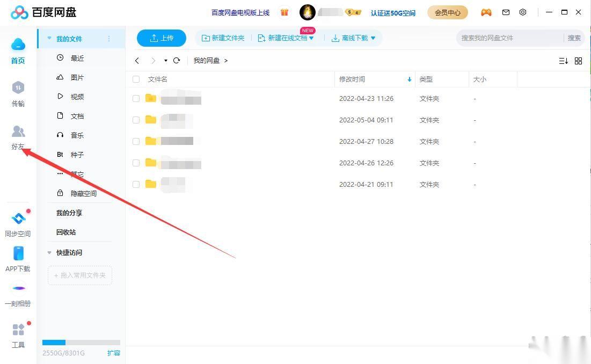Click the storage usage progress bar
591x364 pixels.
click(x=81, y=343)
